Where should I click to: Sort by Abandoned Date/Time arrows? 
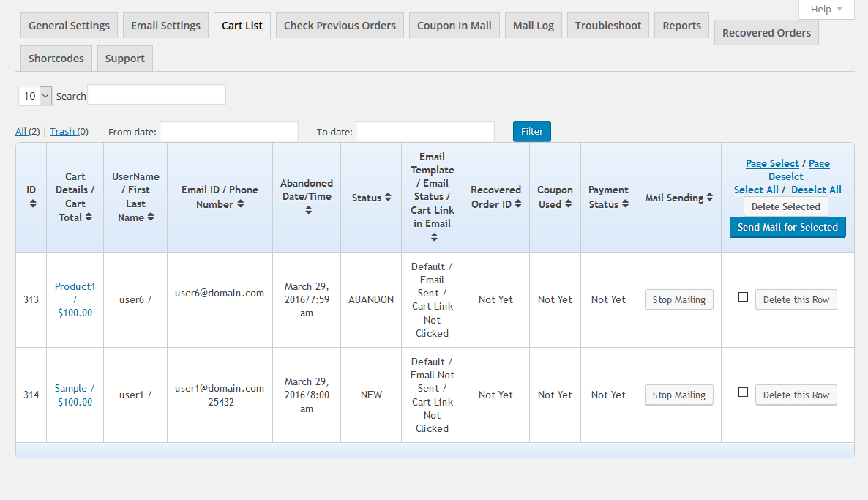(308, 210)
